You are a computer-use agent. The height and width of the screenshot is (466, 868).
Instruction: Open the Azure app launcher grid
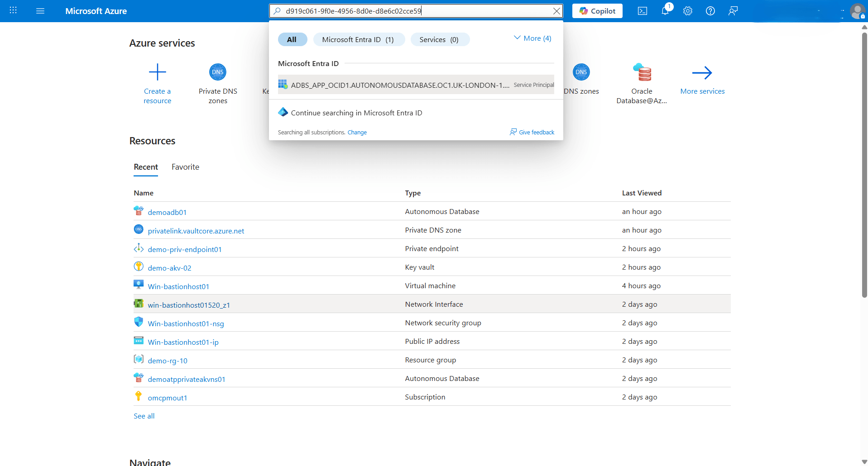pos(12,11)
